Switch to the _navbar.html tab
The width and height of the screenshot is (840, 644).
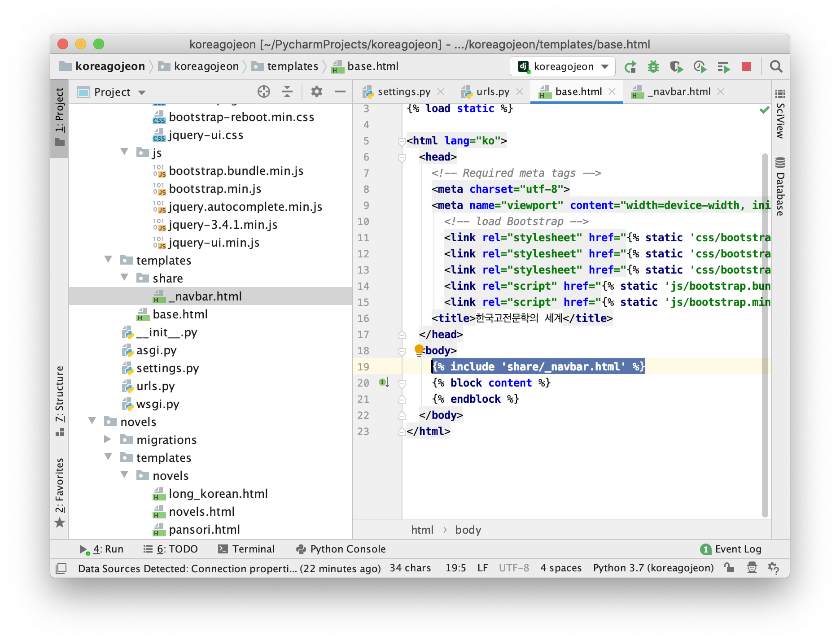pyautogui.click(x=678, y=91)
